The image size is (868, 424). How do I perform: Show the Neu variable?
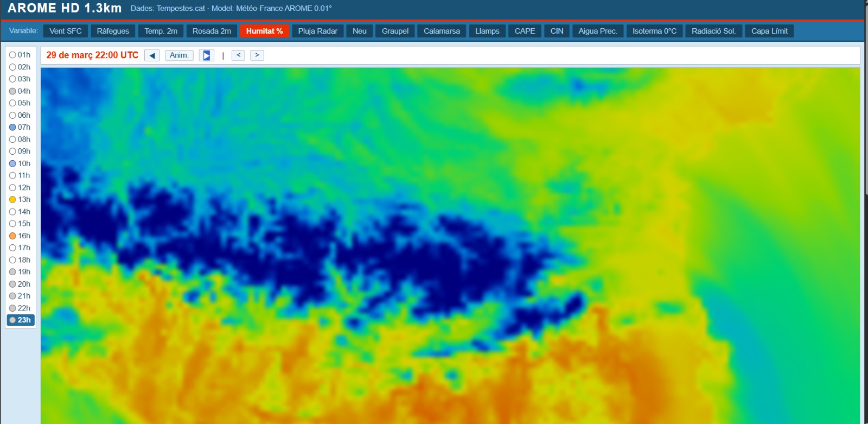point(360,31)
